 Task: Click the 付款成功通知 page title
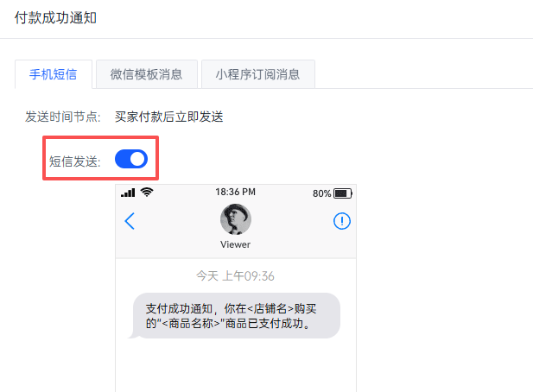click(x=56, y=18)
